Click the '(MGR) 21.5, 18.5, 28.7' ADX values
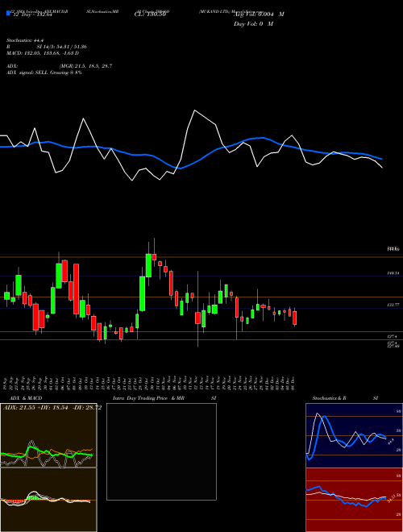 85,66
